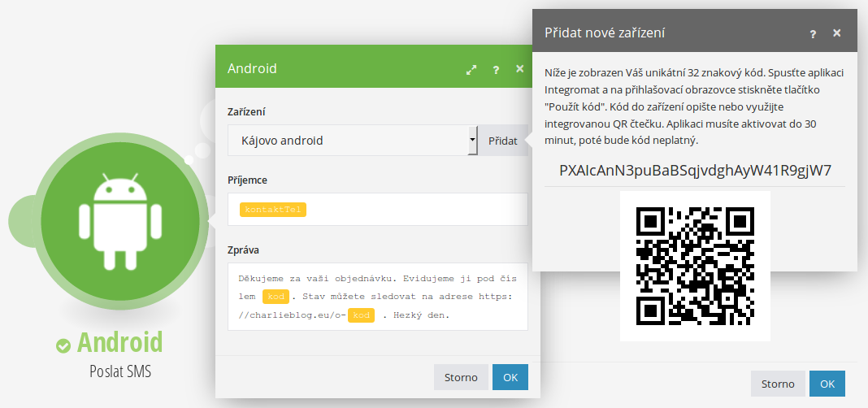Open help in the Přidat nové zařízení dialog

(x=813, y=34)
